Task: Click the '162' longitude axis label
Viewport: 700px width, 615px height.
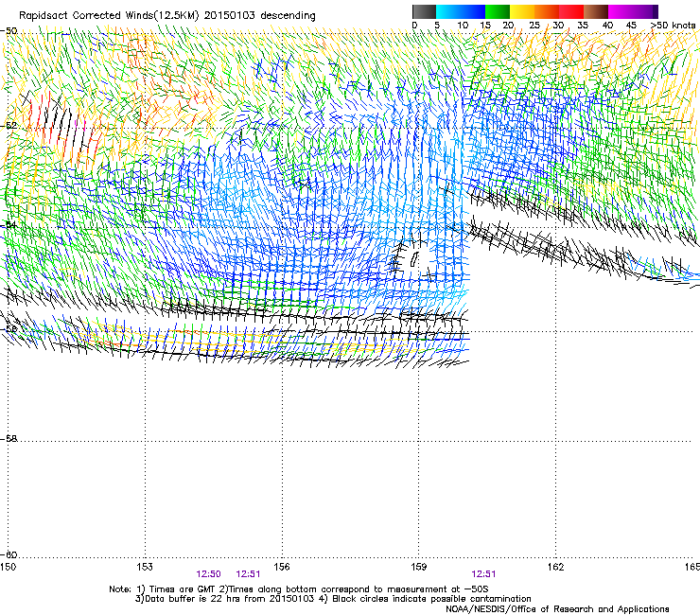Action: click(555, 567)
